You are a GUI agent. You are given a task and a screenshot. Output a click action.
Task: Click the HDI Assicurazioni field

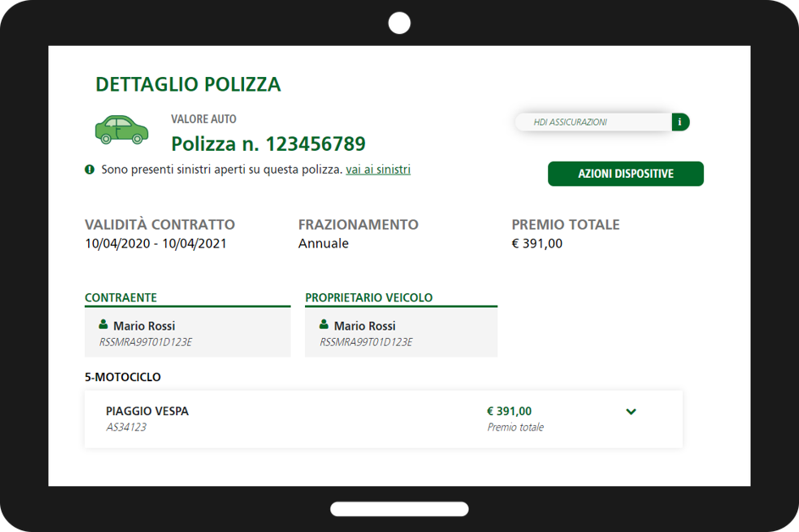593,122
